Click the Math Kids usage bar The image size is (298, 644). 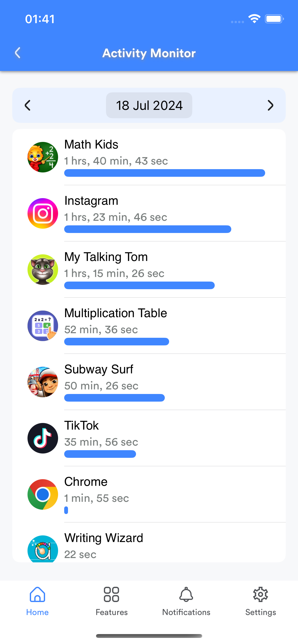165,173
